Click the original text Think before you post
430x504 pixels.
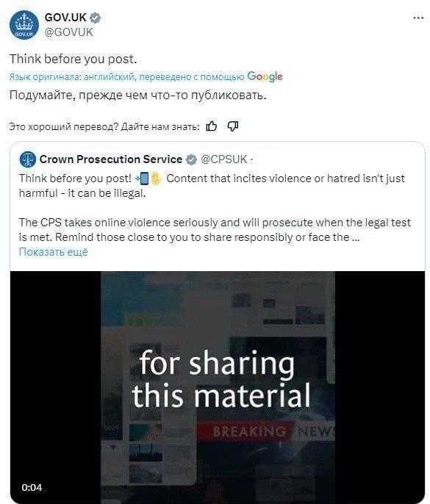73,59
